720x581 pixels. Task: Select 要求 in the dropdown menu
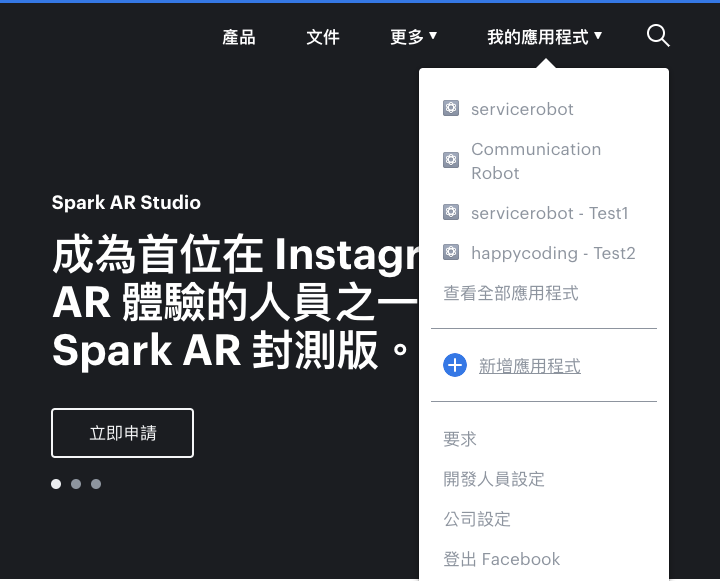(460, 439)
